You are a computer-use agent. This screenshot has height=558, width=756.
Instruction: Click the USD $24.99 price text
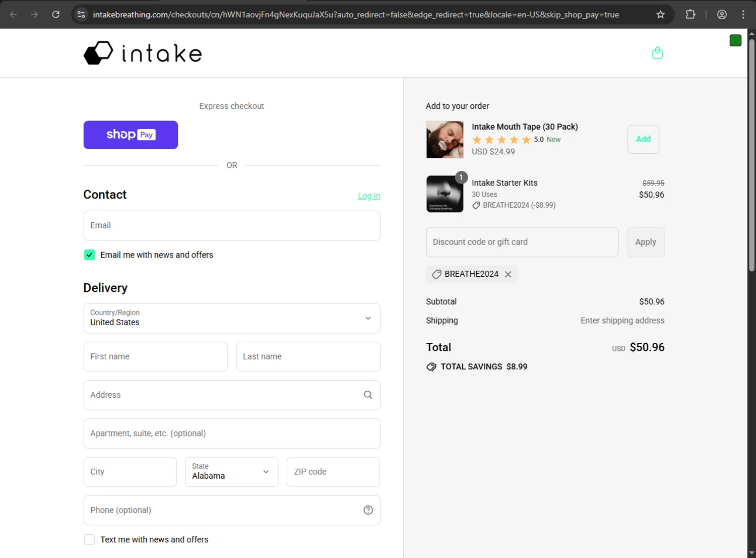(x=493, y=152)
